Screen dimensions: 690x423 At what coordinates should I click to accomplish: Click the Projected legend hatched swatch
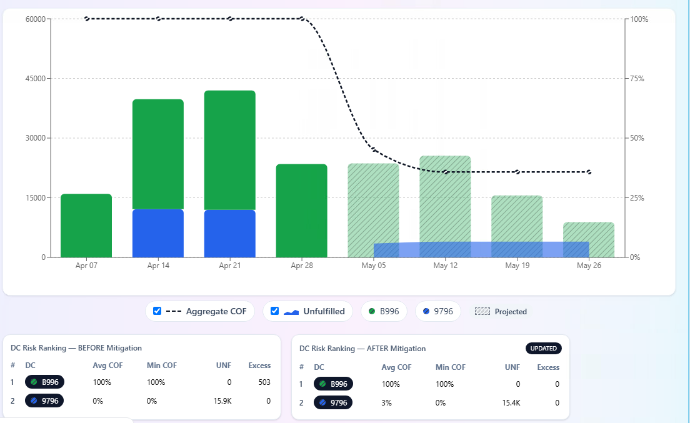(x=482, y=311)
